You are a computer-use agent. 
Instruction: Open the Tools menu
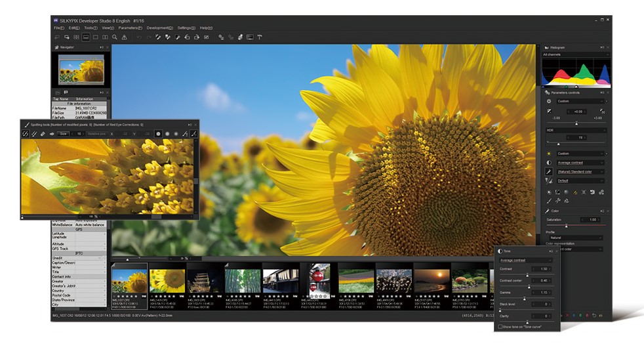coord(91,28)
